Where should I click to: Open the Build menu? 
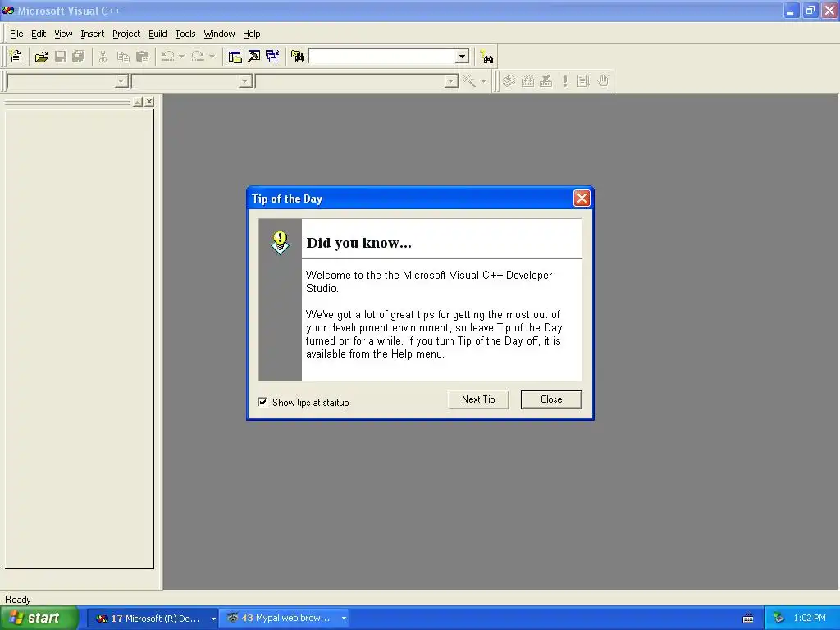[157, 34]
